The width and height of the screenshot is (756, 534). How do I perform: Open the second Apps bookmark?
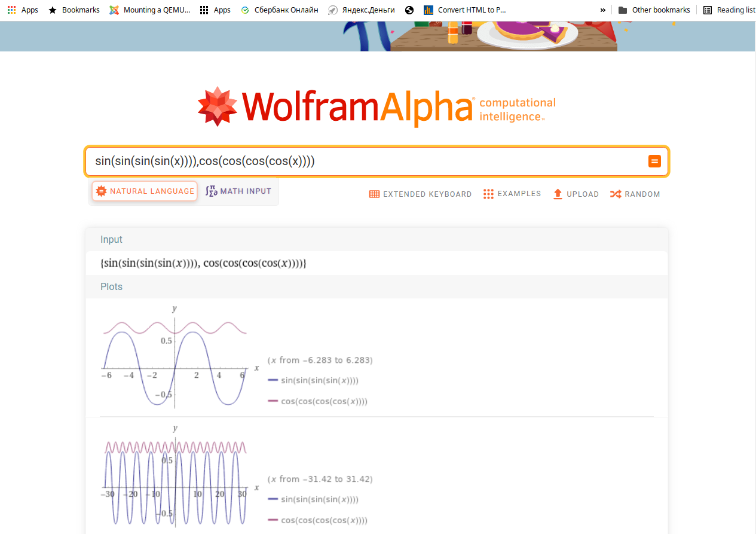215,10
